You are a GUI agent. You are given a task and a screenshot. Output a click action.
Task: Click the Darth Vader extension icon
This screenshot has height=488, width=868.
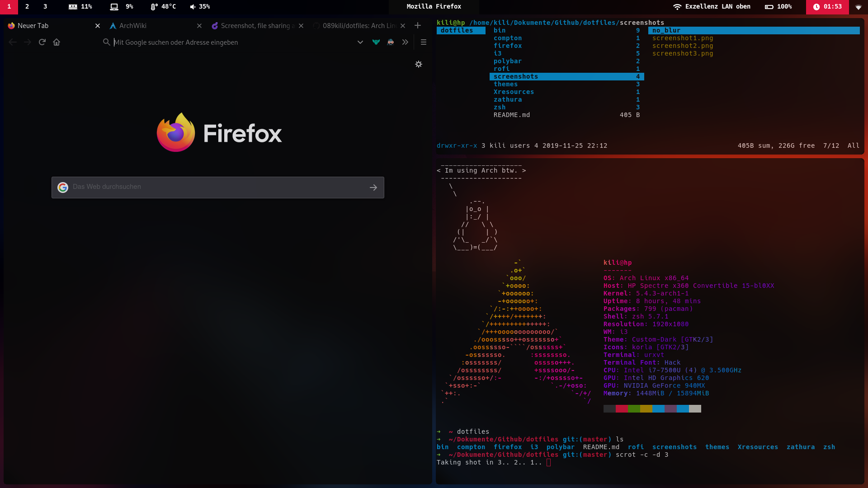tap(391, 42)
